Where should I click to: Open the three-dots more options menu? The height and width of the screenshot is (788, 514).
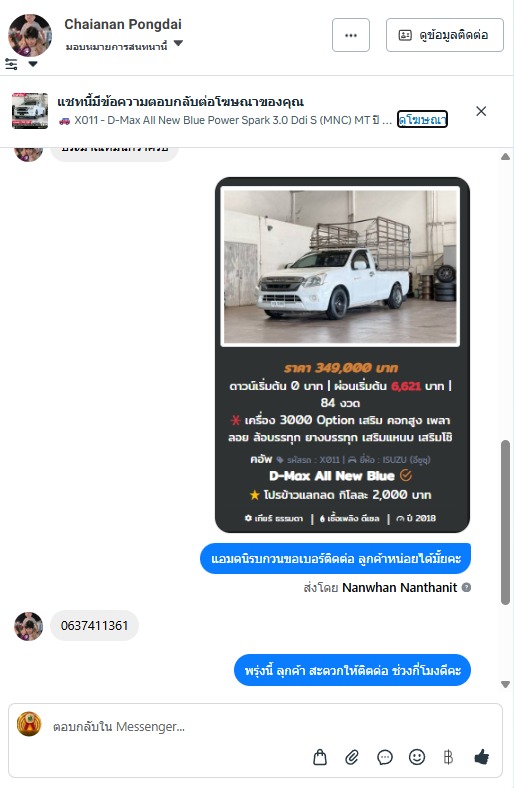[x=351, y=35]
